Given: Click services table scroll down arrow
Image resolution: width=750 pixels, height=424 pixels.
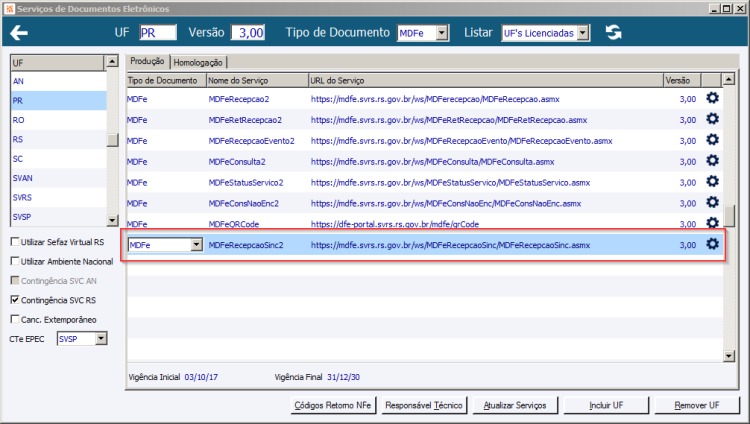Looking at the screenshot, I should [x=728, y=356].
